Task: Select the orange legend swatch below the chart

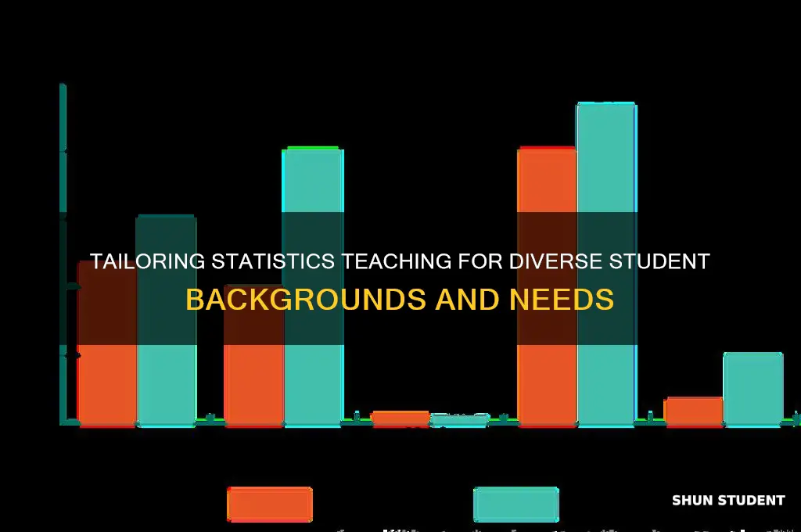Action: click(270, 505)
